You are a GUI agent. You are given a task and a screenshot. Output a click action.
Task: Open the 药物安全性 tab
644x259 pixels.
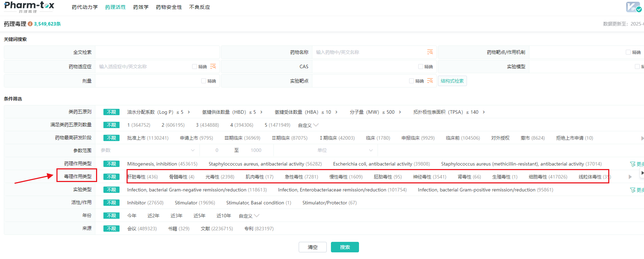169,7
